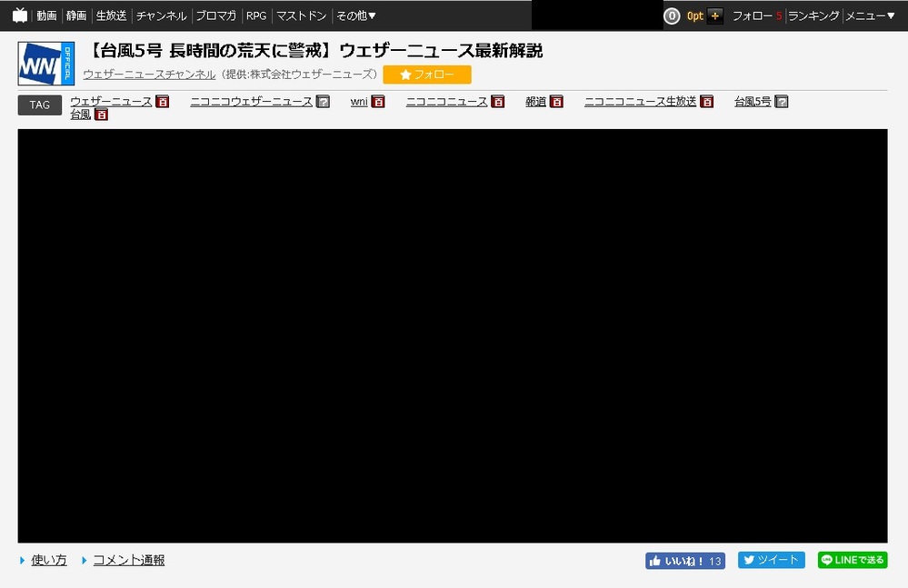
Task: Like the stream with いいね! button
Action: click(685, 561)
